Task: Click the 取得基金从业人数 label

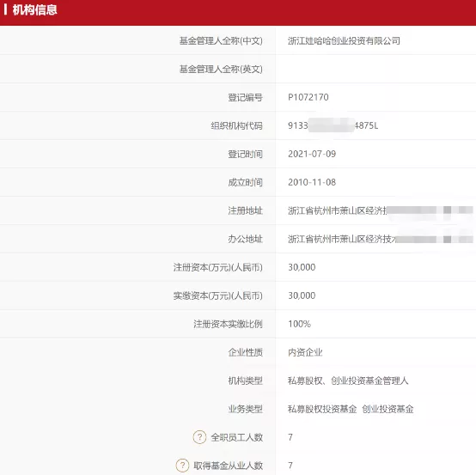Action: click(228, 466)
